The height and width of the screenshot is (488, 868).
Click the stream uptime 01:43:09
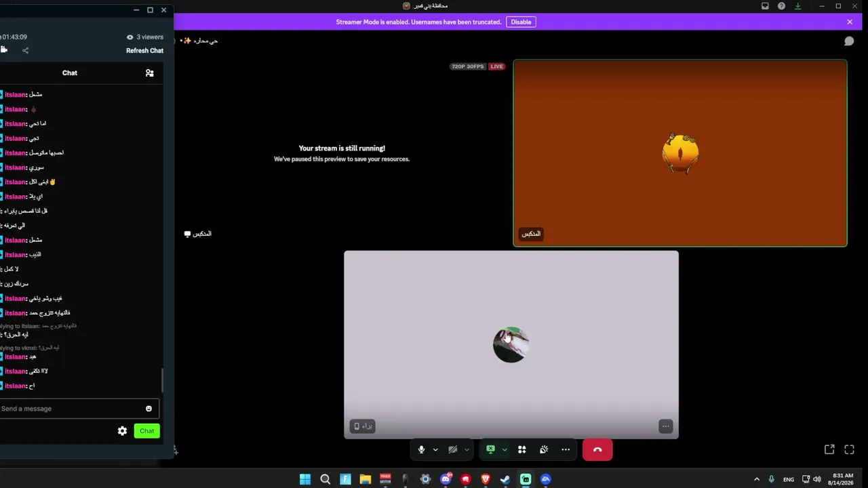pos(14,37)
